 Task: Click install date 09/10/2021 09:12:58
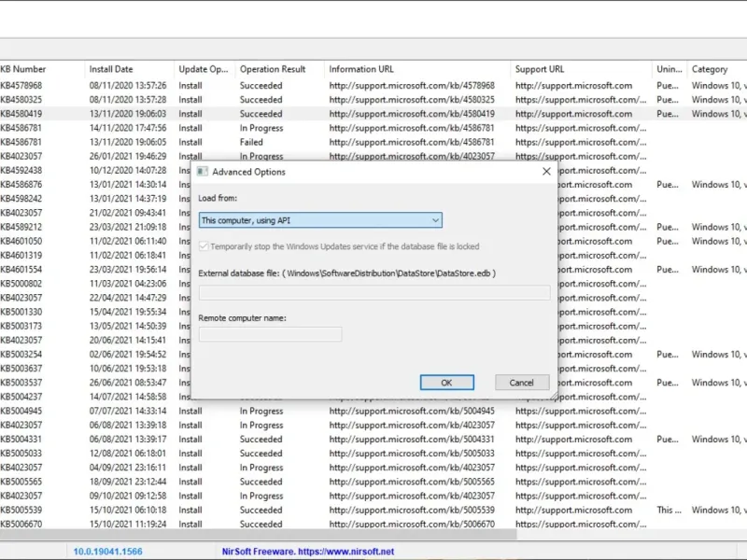tap(128, 496)
